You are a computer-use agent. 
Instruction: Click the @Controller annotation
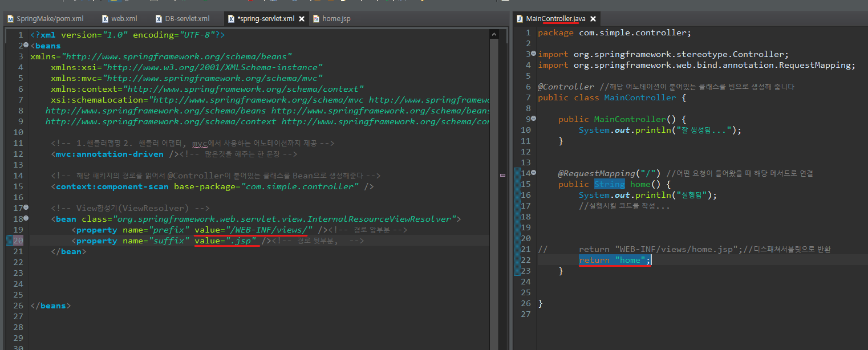pos(566,87)
